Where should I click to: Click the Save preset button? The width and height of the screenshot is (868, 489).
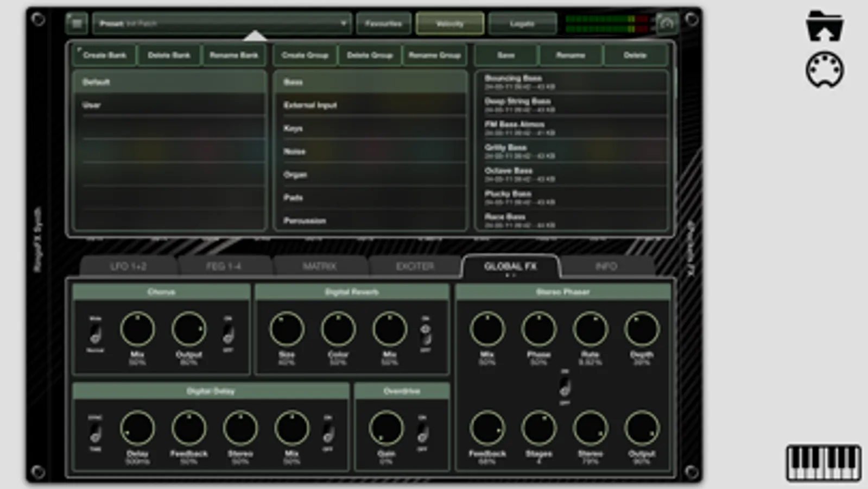[506, 55]
